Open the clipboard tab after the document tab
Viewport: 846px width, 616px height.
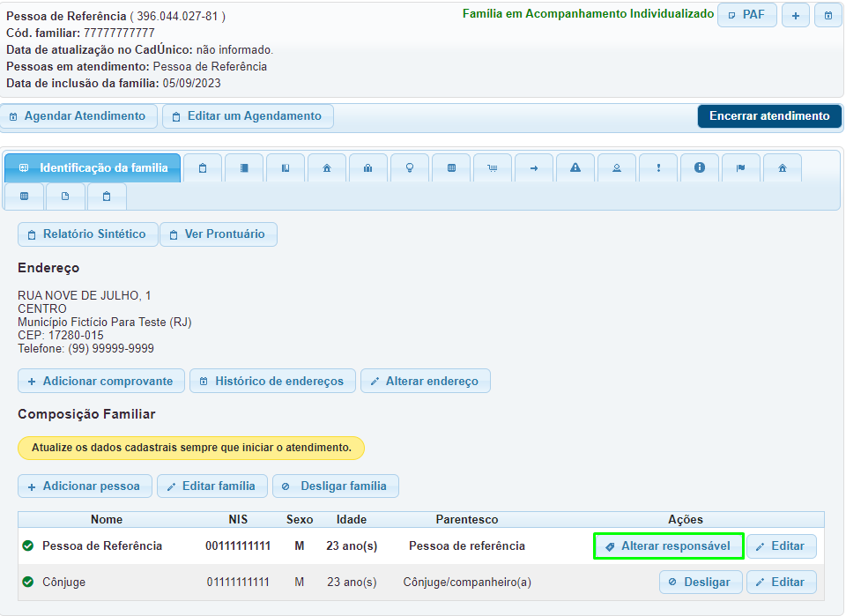click(107, 197)
